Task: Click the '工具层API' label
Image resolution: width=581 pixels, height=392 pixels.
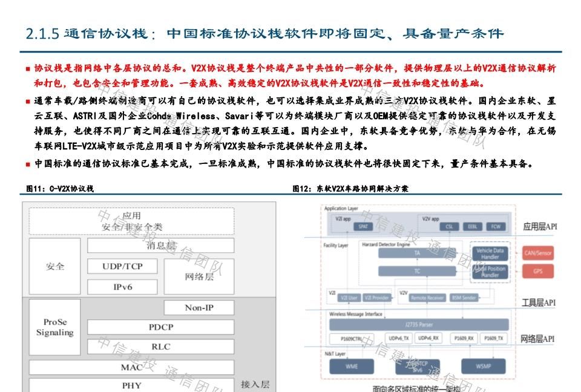Action: click(539, 302)
